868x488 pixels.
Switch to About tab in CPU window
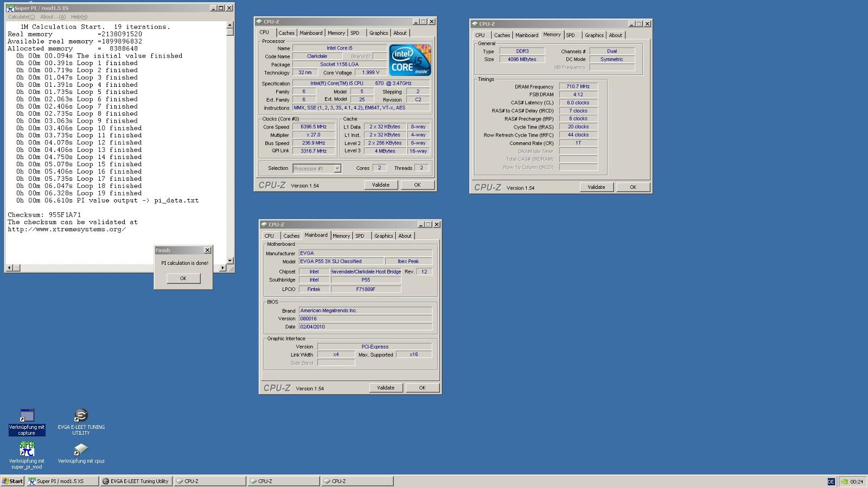pyautogui.click(x=400, y=33)
